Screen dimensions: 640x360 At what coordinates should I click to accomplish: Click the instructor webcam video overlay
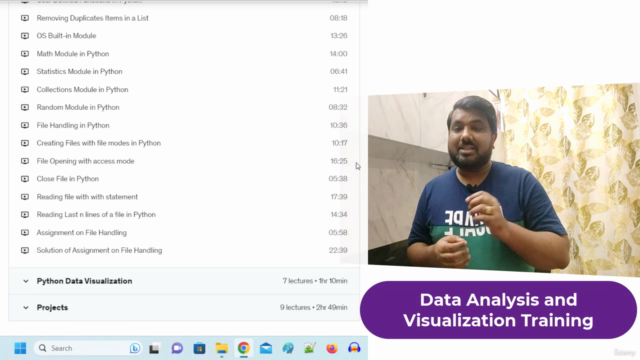click(504, 180)
